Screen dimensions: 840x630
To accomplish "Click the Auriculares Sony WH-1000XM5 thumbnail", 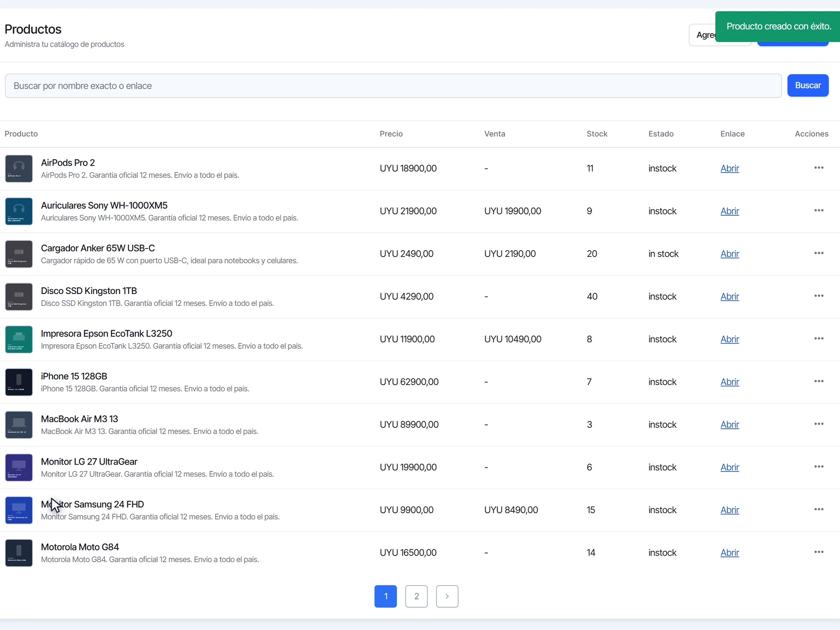I will click(x=19, y=211).
